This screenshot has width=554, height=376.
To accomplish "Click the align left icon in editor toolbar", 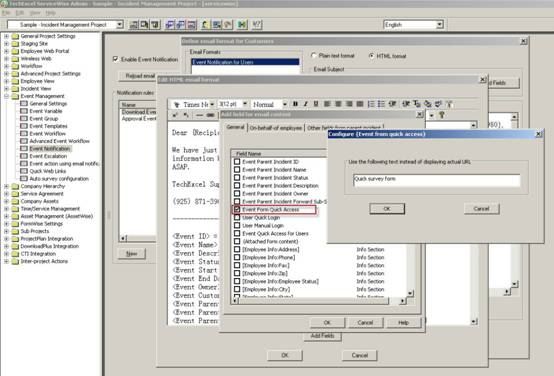I will [x=327, y=104].
